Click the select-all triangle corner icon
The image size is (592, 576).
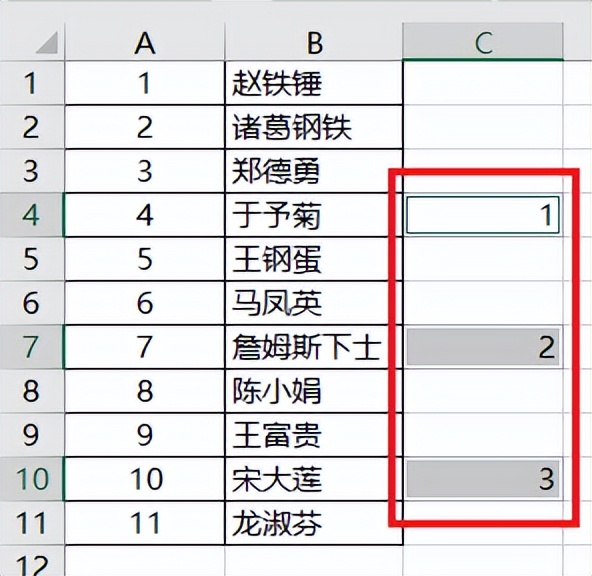(x=46, y=43)
